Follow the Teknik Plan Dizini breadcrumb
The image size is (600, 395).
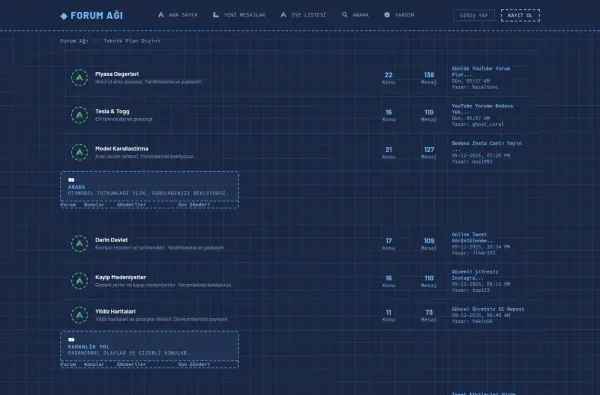click(132, 41)
